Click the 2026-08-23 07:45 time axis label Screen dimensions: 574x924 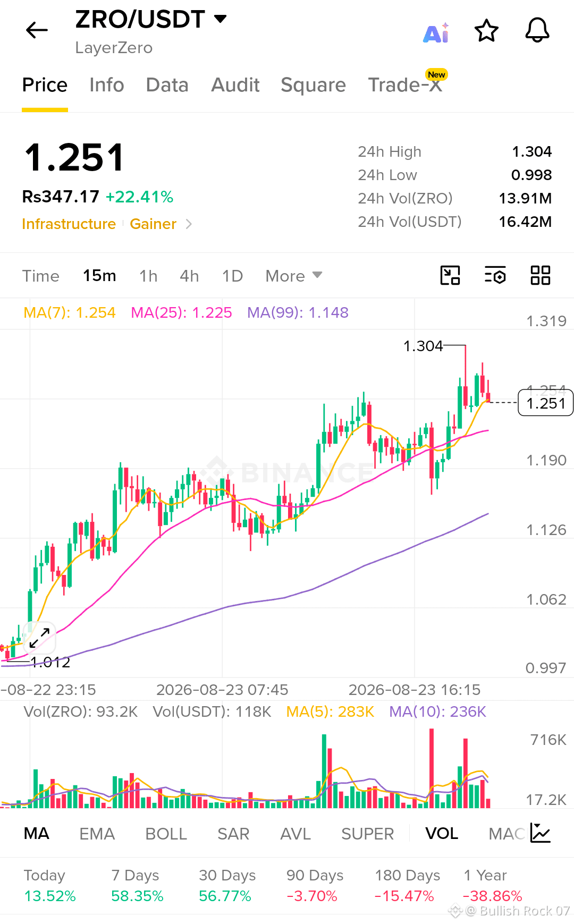click(x=222, y=690)
